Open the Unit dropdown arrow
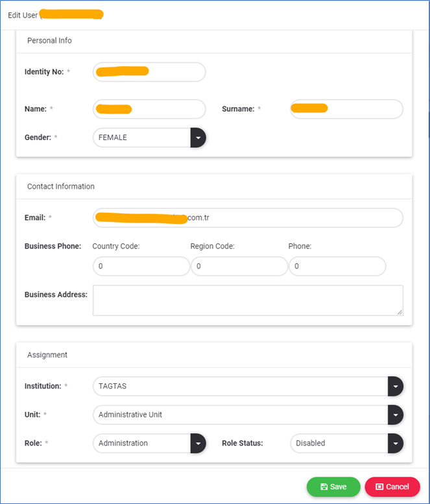Image resolution: width=430 pixels, height=504 pixels. pos(395,414)
